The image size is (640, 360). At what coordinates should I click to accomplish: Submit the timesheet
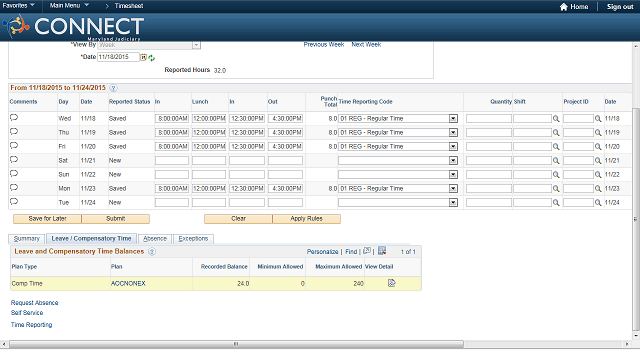pos(116,219)
